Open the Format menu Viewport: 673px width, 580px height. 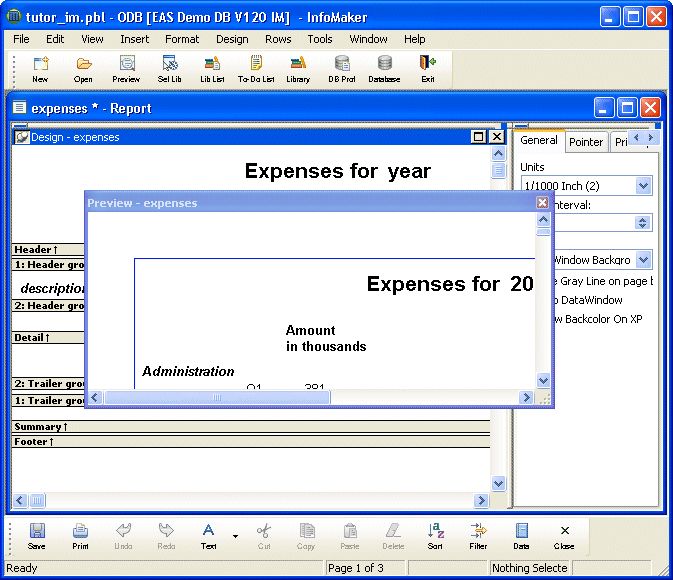coord(182,39)
